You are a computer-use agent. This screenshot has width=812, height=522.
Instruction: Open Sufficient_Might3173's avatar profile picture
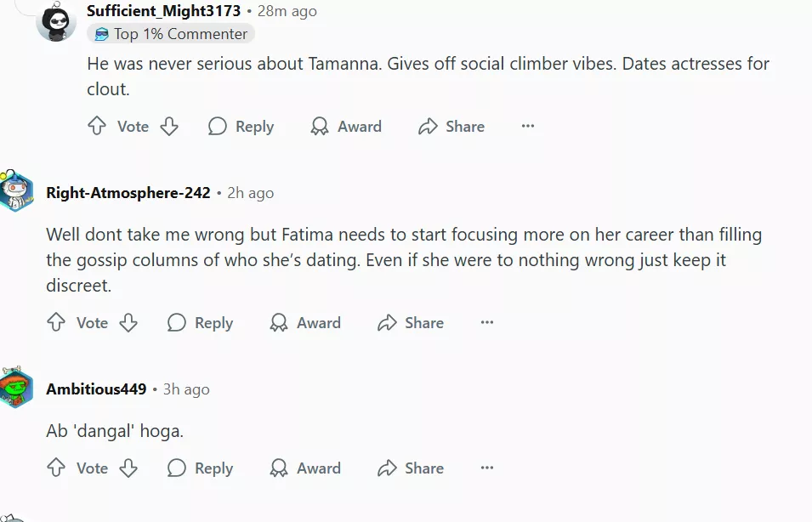56,21
